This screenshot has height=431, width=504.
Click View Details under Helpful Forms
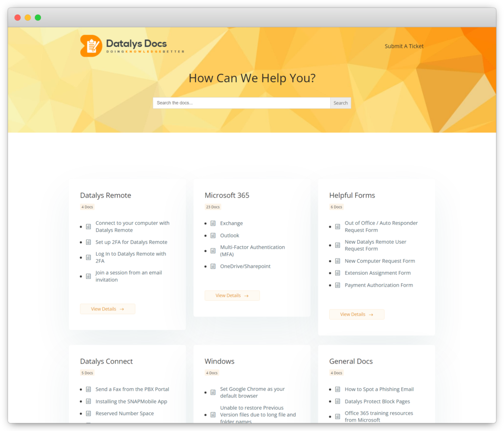click(x=356, y=314)
